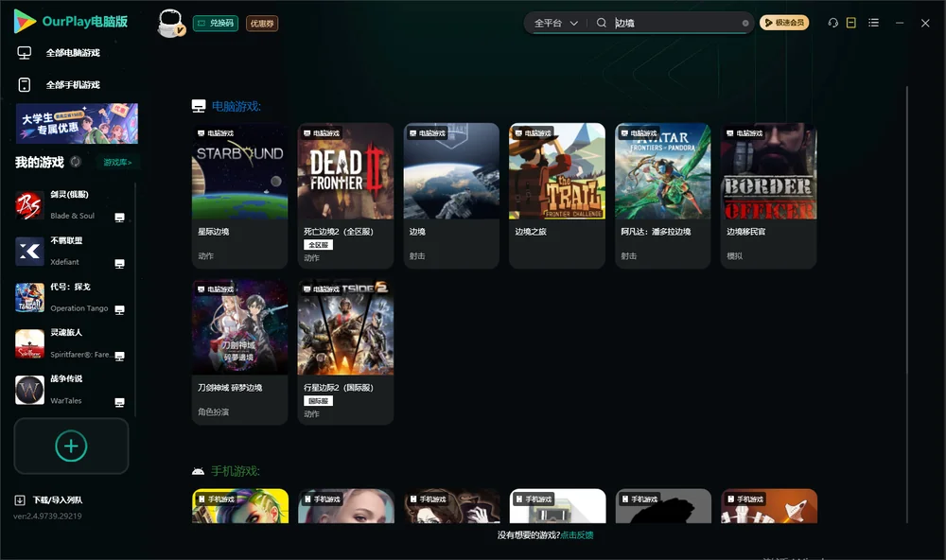The height and width of the screenshot is (560, 946).
Task: Open the list menu icon in title bar
Action: pos(873,23)
